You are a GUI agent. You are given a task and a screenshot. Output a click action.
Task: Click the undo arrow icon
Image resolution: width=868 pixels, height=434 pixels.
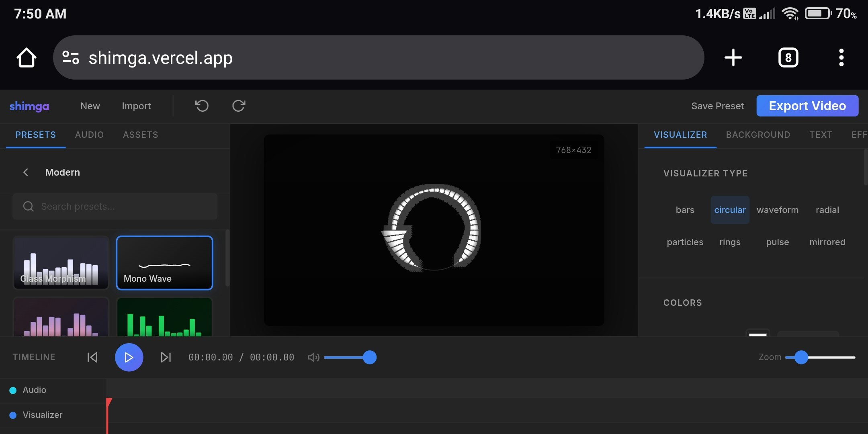coord(202,106)
